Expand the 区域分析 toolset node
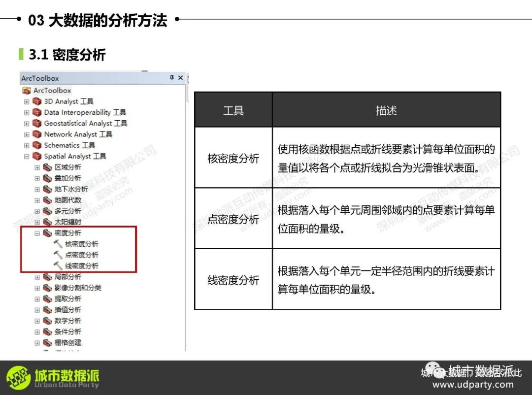This screenshot has height=395, width=532. click(x=37, y=167)
